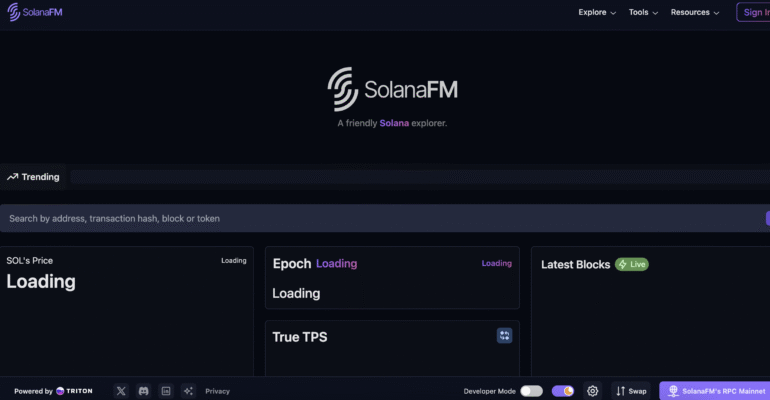The width and height of the screenshot is (770, 400).
Task: Expand the Tools dropdown menu
Action: [x=643, y=13]
